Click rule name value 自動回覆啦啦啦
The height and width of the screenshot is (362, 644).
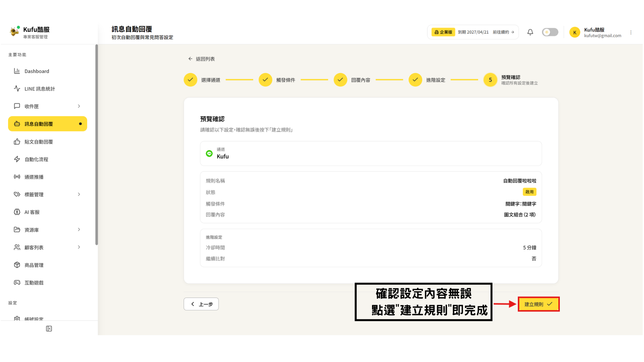pyautogui.click(x=520, y=181)
